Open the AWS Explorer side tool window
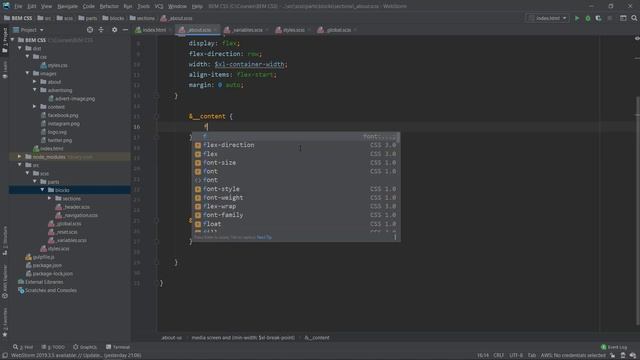The image size is (640, 360). [x=5, y=282]
